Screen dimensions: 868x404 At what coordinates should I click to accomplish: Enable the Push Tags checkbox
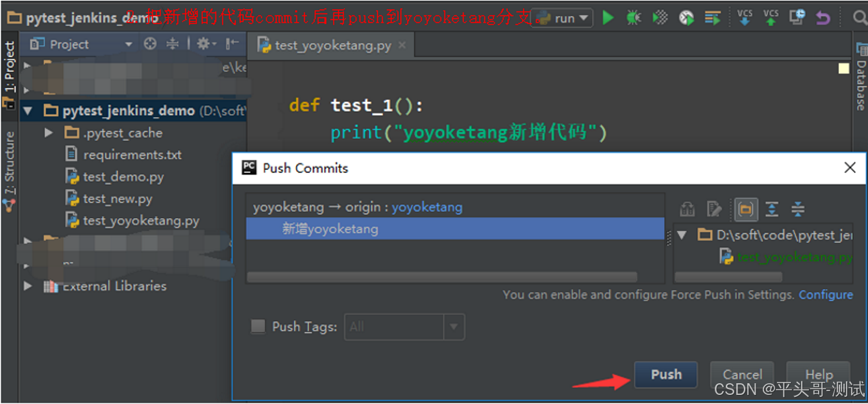coord(258,326)
